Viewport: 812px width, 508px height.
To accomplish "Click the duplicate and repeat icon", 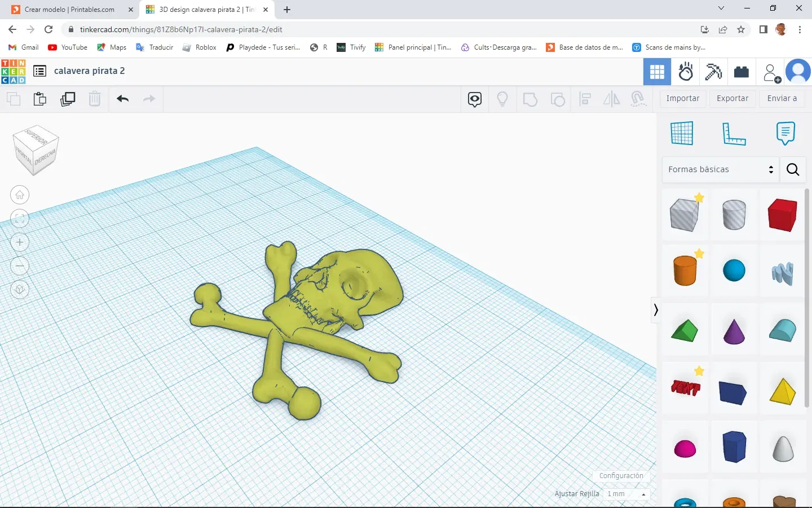I will pos(68,99).
